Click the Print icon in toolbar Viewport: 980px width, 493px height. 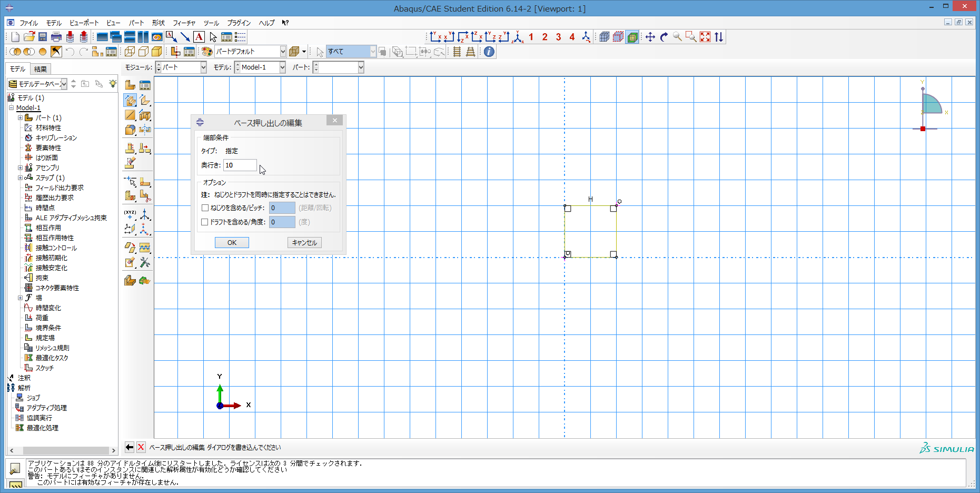pyautogui.click(x=56, y=37)
